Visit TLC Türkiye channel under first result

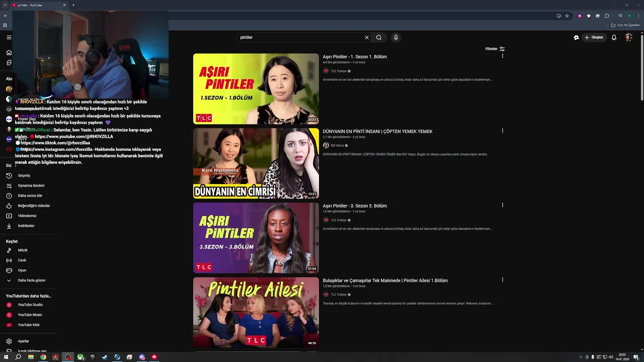339,71
